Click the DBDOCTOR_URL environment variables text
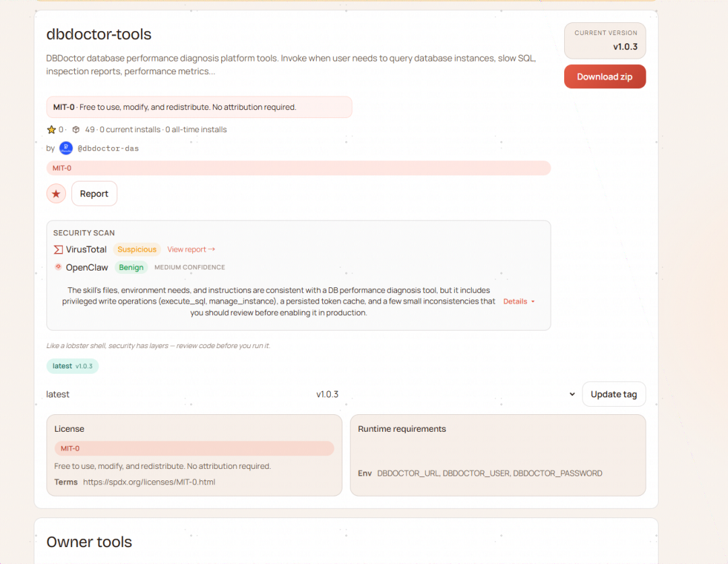 coord(490,474)
